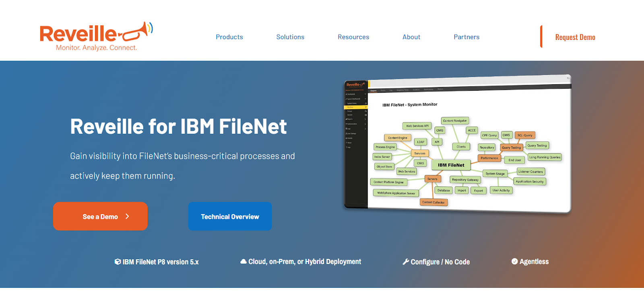Click the 'Gain visibility into FileNet's' paragraph
Screen dimensions: 644x308
182,166
